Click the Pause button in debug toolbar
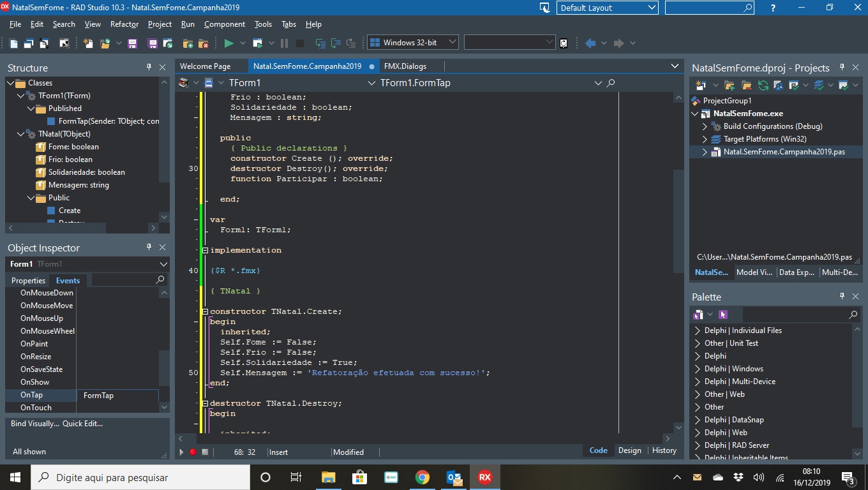This screenshot has width=868, height=490. pyautogui.click(x=284, y=43)
